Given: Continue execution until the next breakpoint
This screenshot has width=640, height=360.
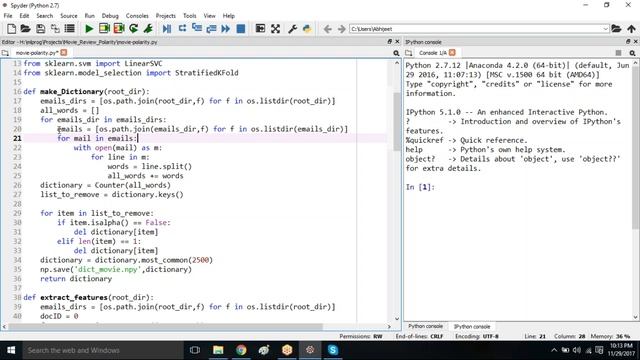Looking at the screenshot, I should click(226, 29).
